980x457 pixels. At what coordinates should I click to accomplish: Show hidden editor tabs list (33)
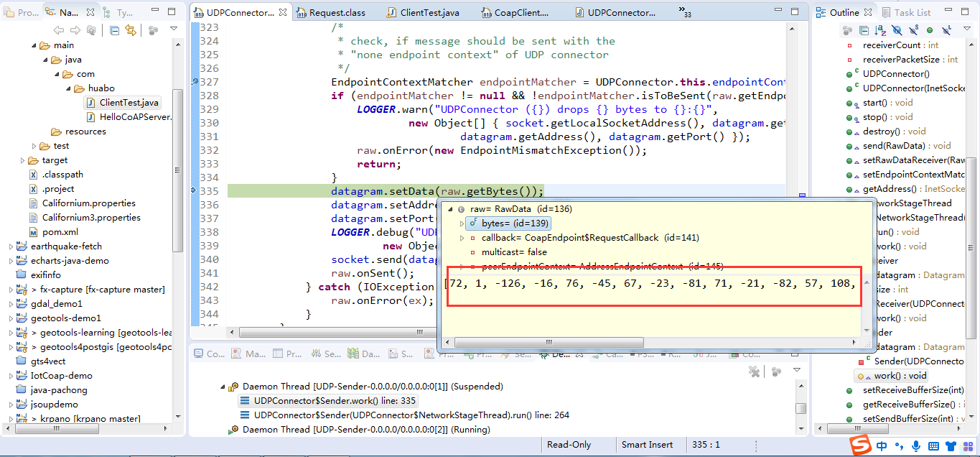coord(684,11)
